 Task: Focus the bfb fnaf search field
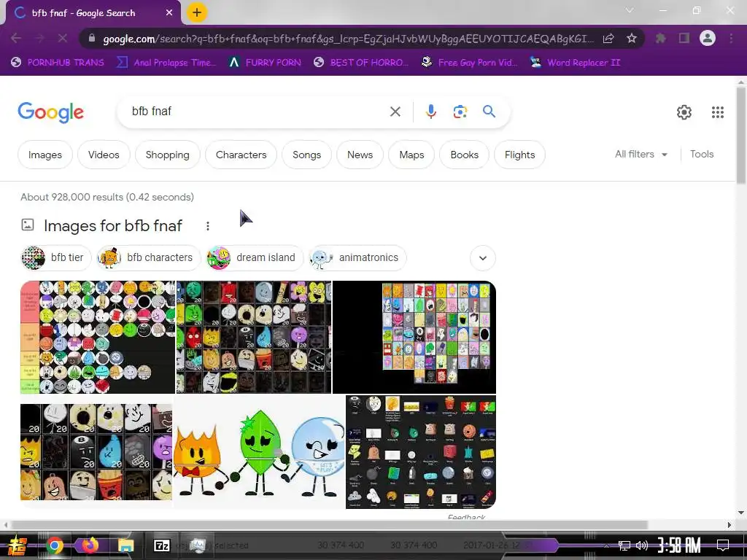point(258,112)
